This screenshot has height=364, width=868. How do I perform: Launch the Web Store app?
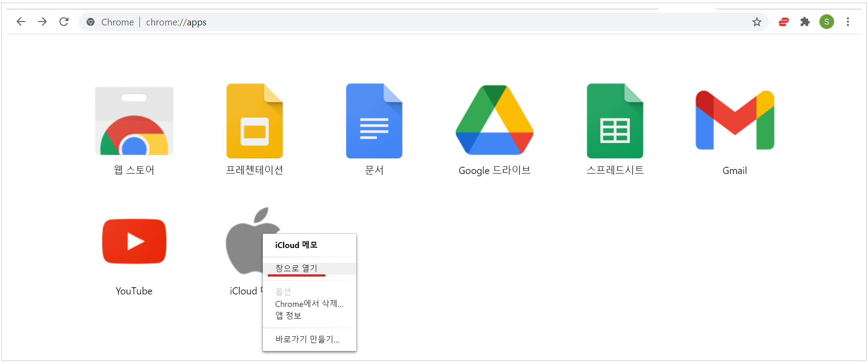click(x=134, y=121)
